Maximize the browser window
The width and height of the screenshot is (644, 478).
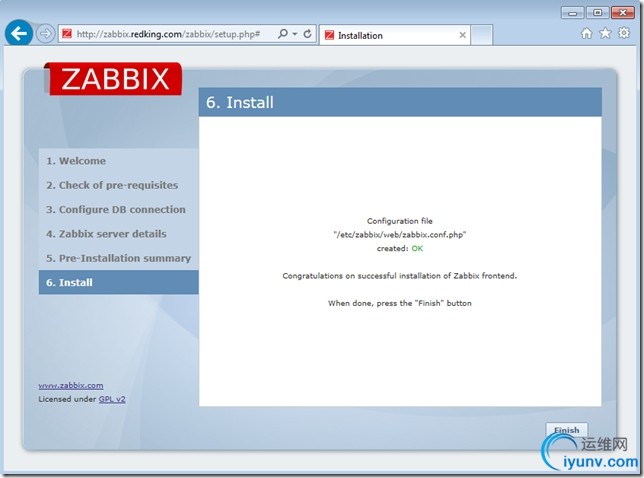pos(598,13)
